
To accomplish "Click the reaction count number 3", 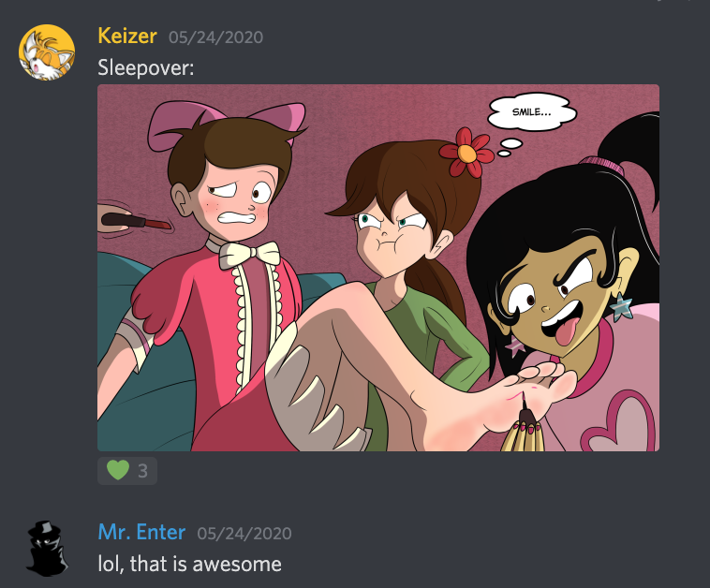I will pos(142,471).
